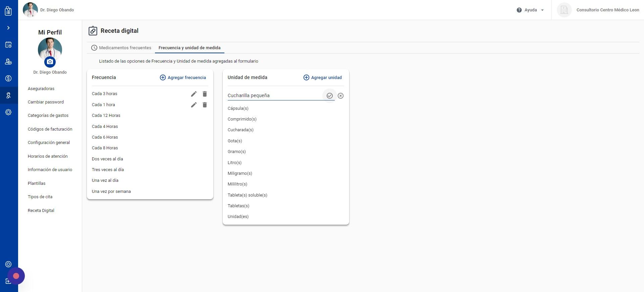Select the Unidad(es) unit row
Viewport: 644px width, 292px height.
pyautogui.click(x=286, y=217)
